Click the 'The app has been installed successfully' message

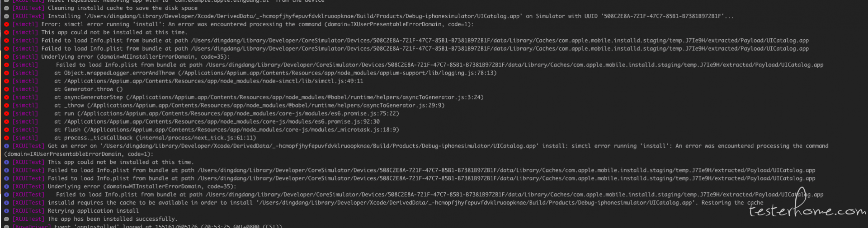tap(112, 219)
